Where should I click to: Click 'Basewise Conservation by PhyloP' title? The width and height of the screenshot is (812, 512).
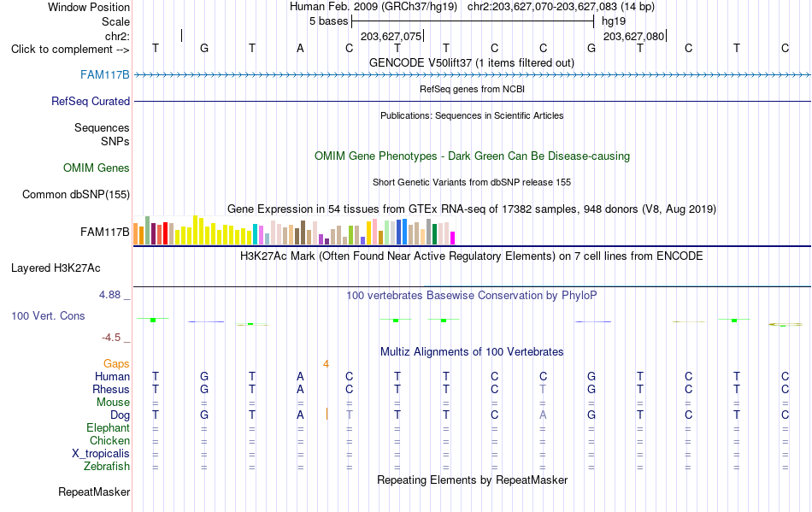tap(472, 296)
